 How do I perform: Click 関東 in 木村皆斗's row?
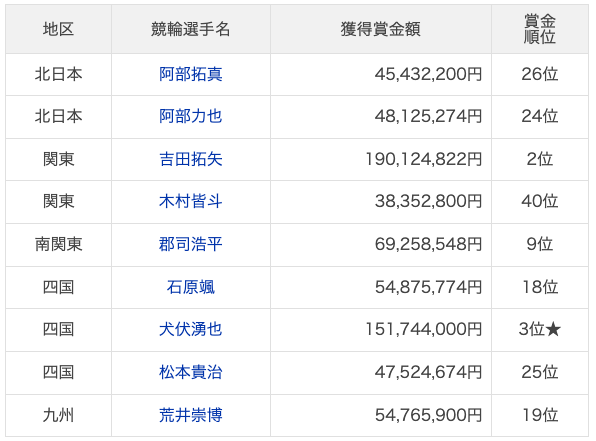coord(58,201)
